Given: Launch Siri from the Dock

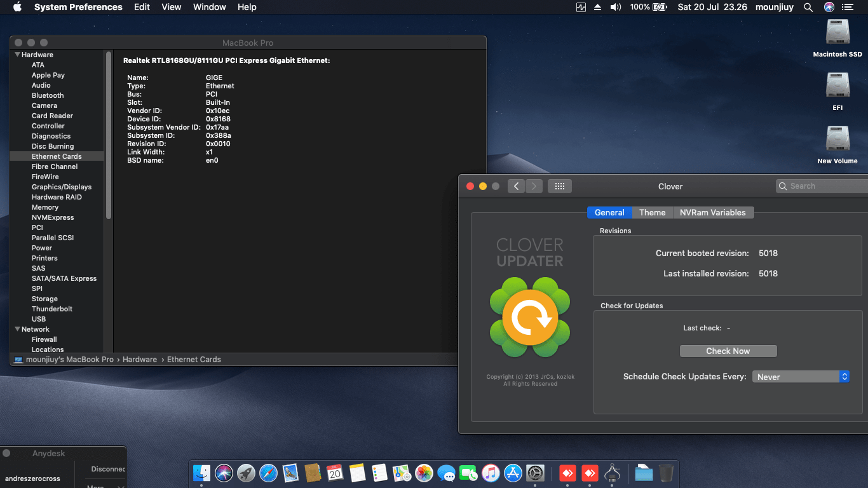Looking at the screenshot, I should (x=224, y=473).
